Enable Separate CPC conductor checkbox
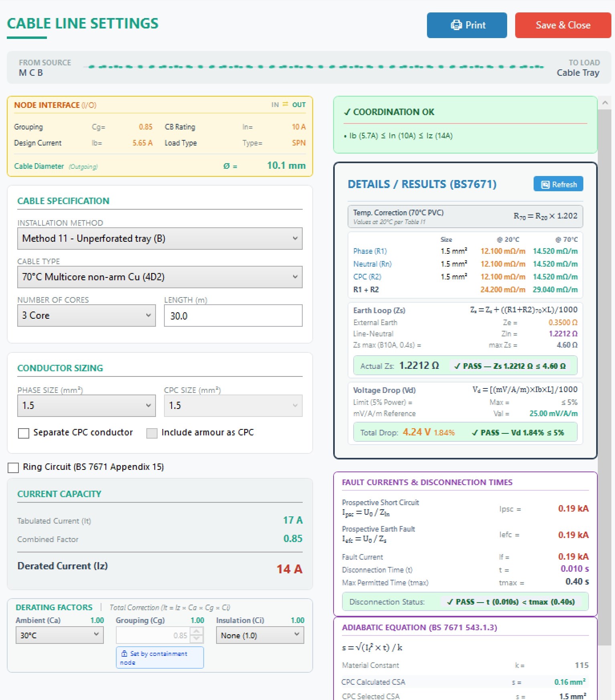The height and width of the screenshot is (700, 615). click(24, 433)
